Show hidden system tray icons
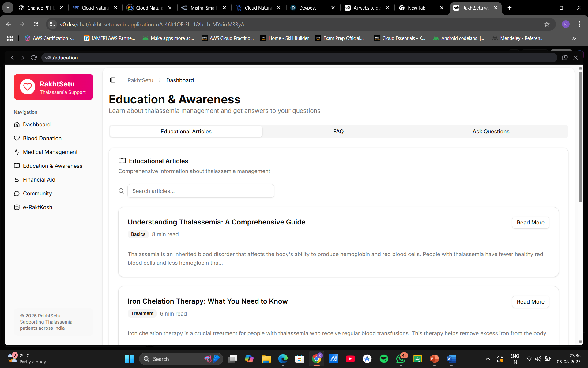 click(488, 358)
